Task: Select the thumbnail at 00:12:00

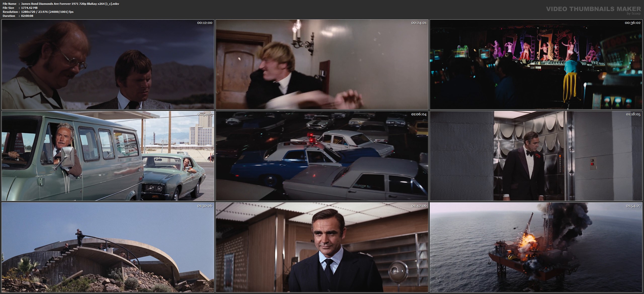Action: click(x=108, y=64)
